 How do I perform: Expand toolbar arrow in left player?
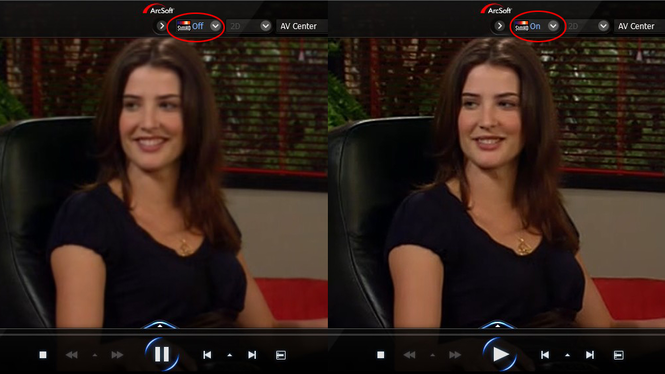coord(161,26)
